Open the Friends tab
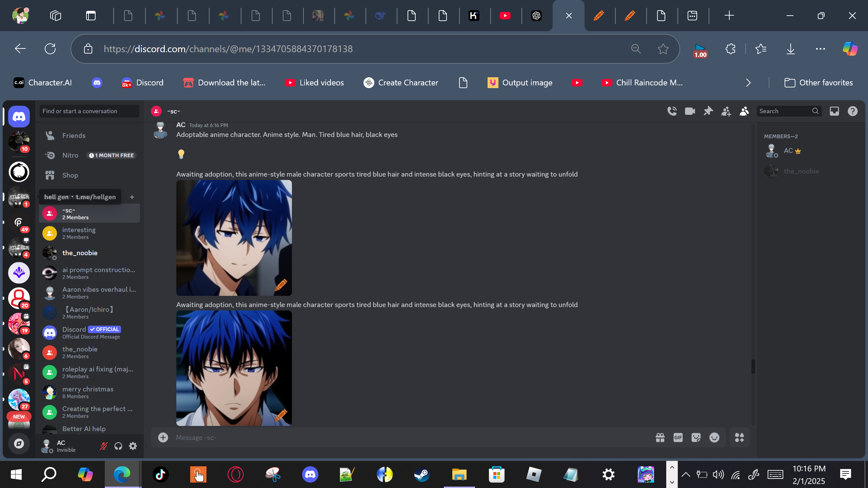 pos(74,136)
